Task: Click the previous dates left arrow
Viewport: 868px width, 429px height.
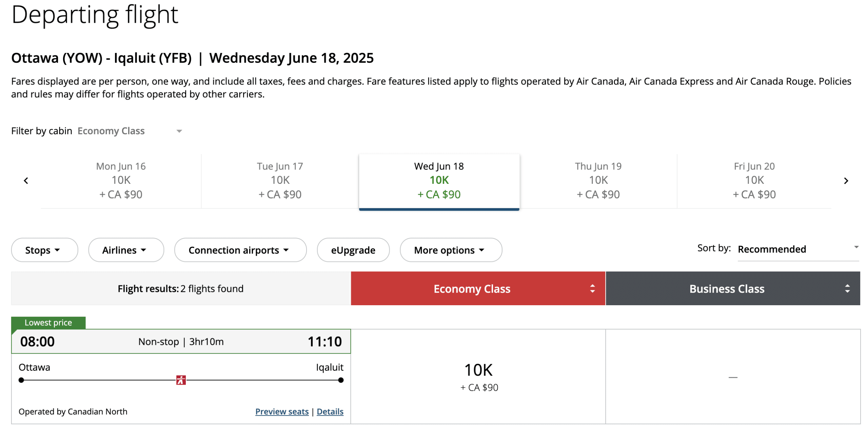Action: click(26, 181)
